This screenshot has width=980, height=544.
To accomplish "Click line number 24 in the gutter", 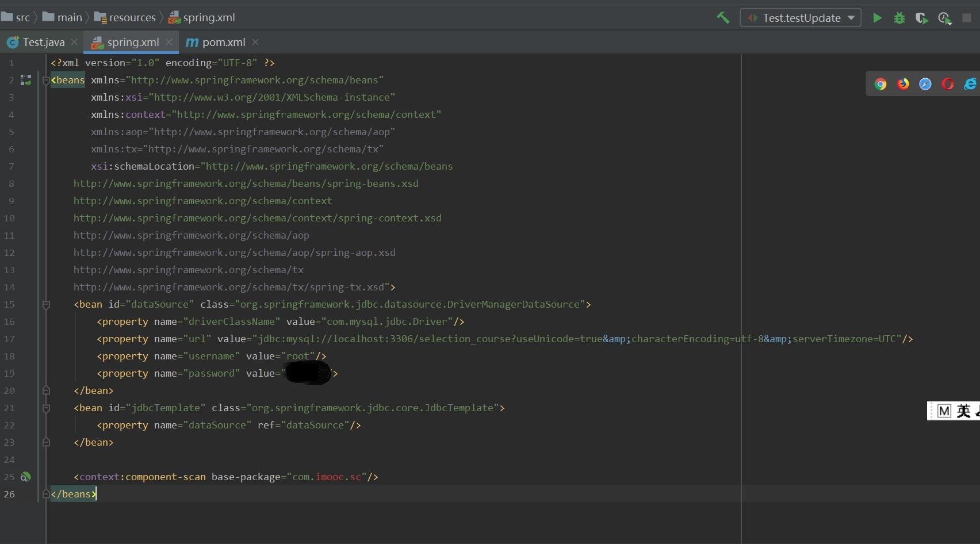I will point(9,459).
